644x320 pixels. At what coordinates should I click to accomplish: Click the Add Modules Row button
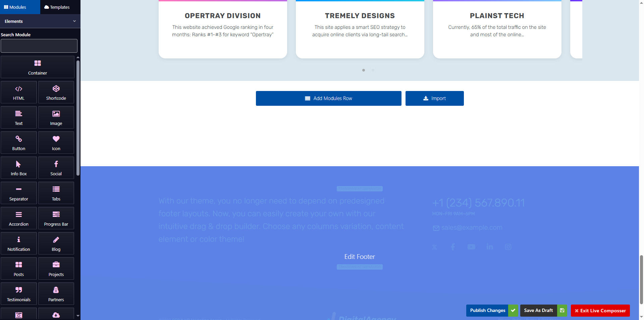pyautogui.click(x=328, y=98)
